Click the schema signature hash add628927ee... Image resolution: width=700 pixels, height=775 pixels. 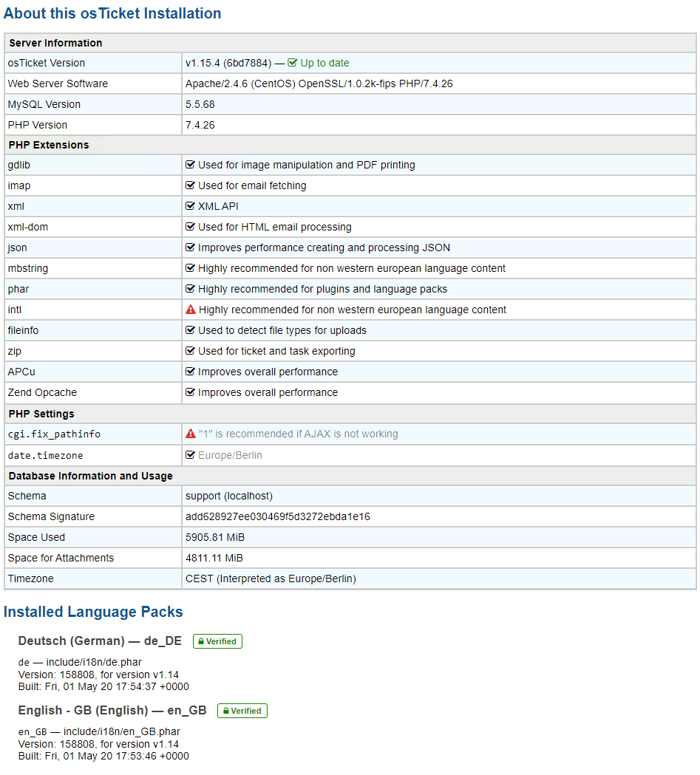click(x=278, y=516)
